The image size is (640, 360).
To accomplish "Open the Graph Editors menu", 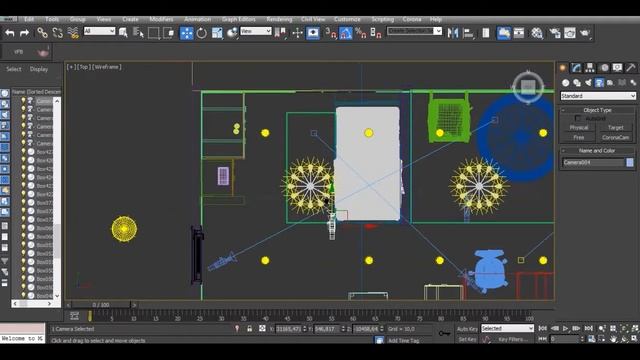I will pos(239,19).
